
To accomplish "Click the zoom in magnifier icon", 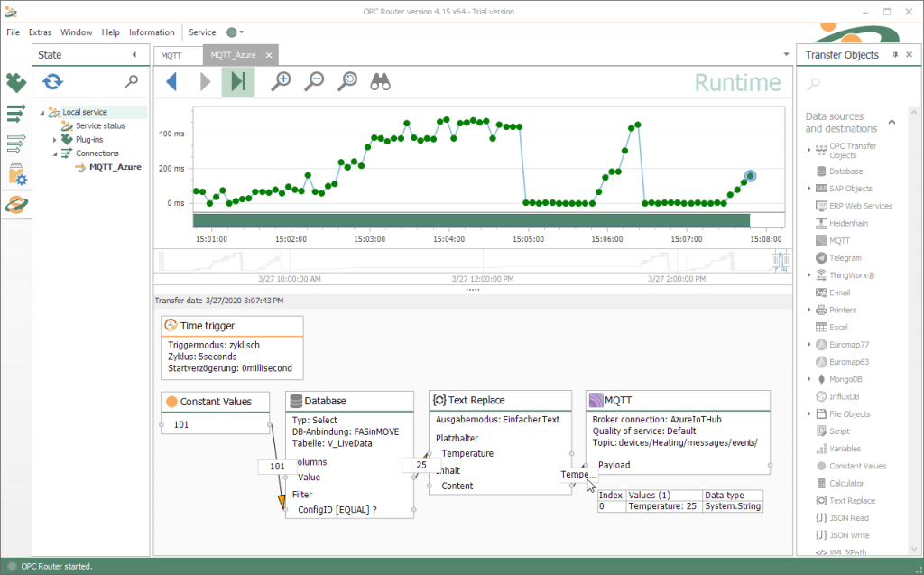I will 282,81.
